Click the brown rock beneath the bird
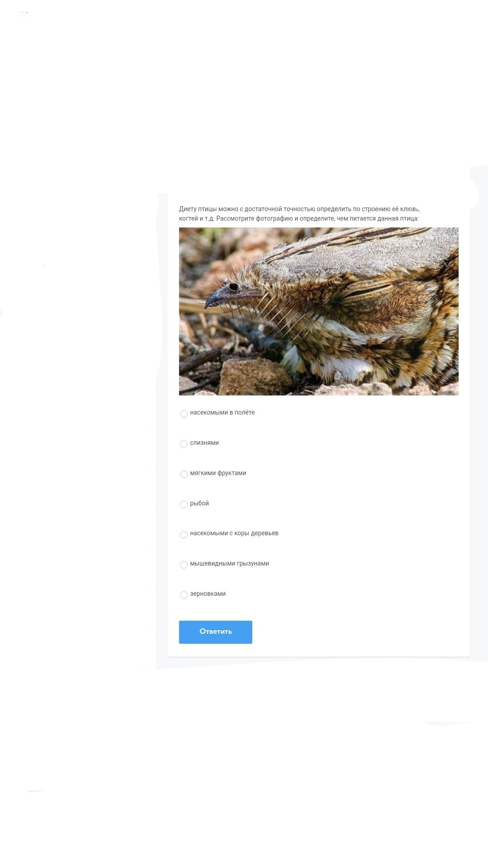488x868 pixels. click(x=255, y=375)
